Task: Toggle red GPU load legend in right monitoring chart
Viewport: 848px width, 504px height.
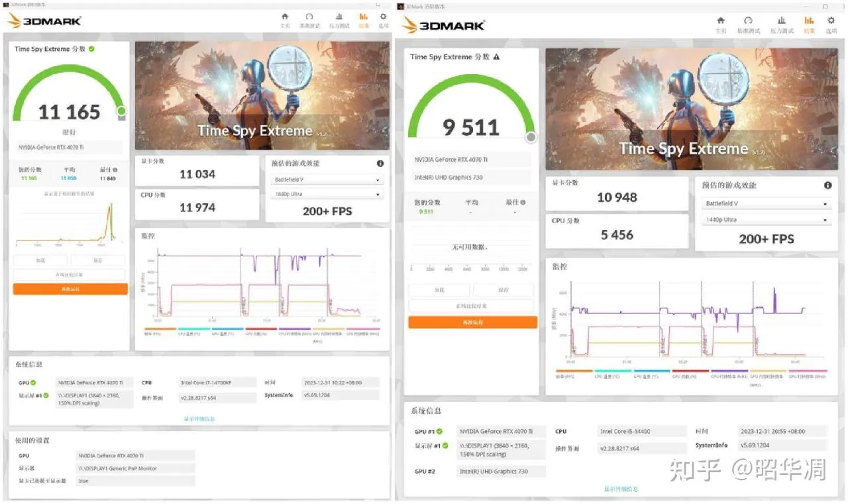Action: point(690,374)
